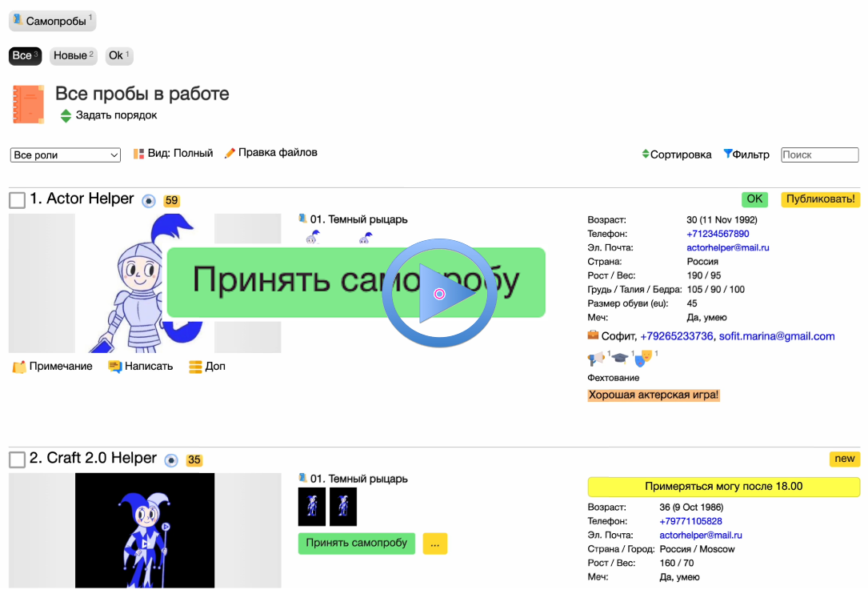Click Принять самопробу for Craft 2.0 Helper
Screen dimensions: 868x598
pyautogui.click(x=357, y=544)
